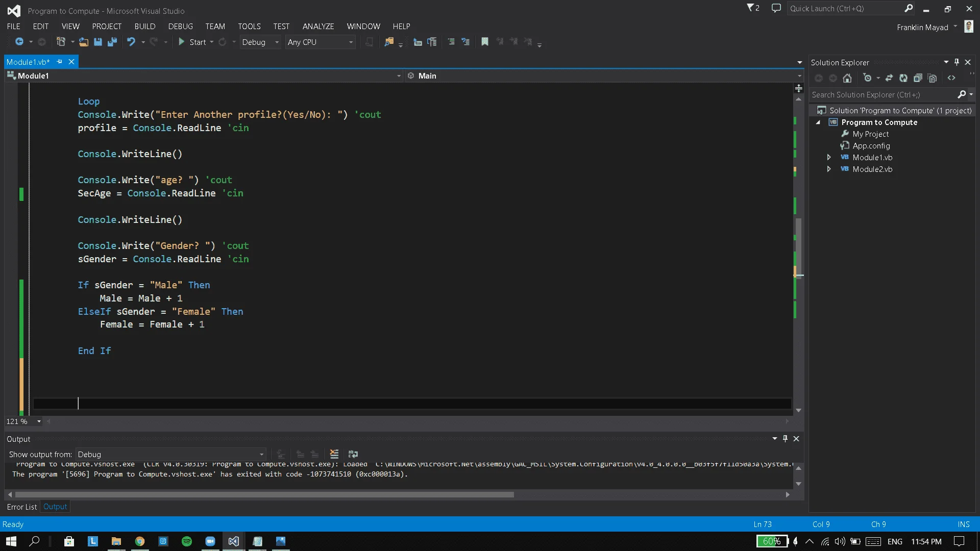Open the notifications flag icon
This screenshot has height=551, width=980.
(x=753, y=8)
